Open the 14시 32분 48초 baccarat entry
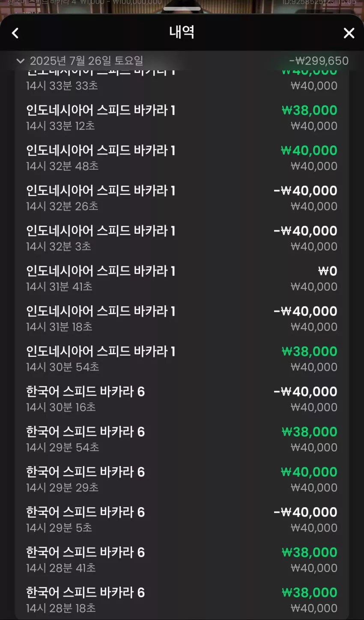Screen dimensions: 364x620 click(x=182, y=158)
